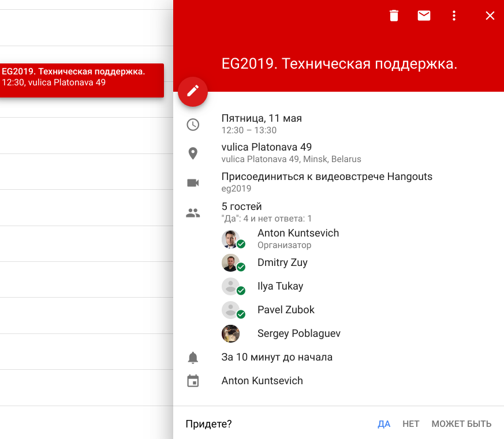Click the event title in the red header
The height and width of the screenshot is (439, 504).
coord(339,63)
